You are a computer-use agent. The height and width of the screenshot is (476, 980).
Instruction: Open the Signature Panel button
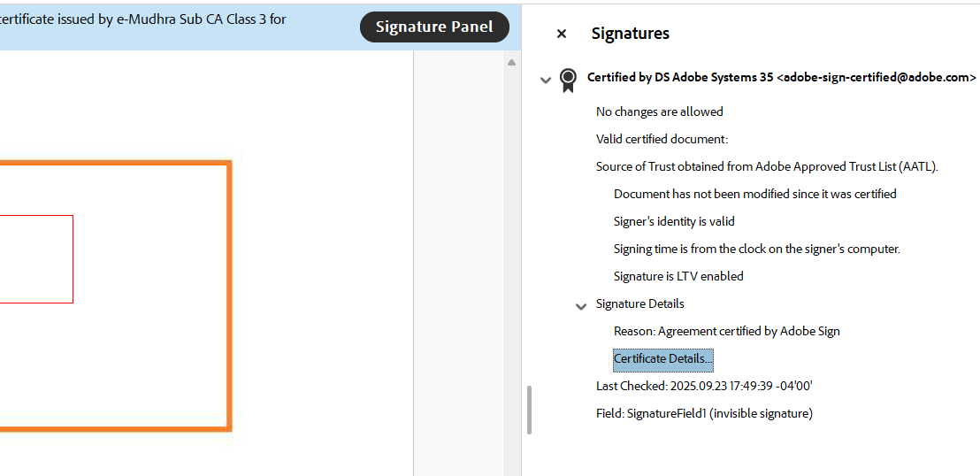tap(434, 27)
